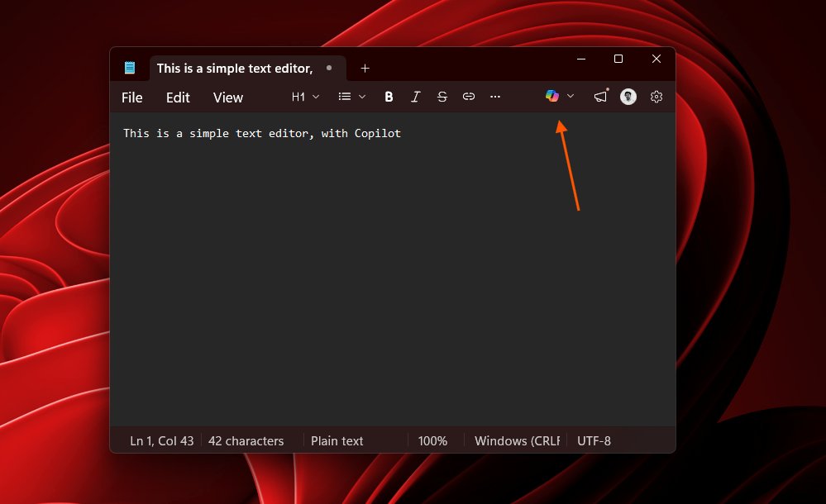The image size is (826, 504).
Task: Click the Notepad app icon beside tabs
Action: [x=131, y=67]
